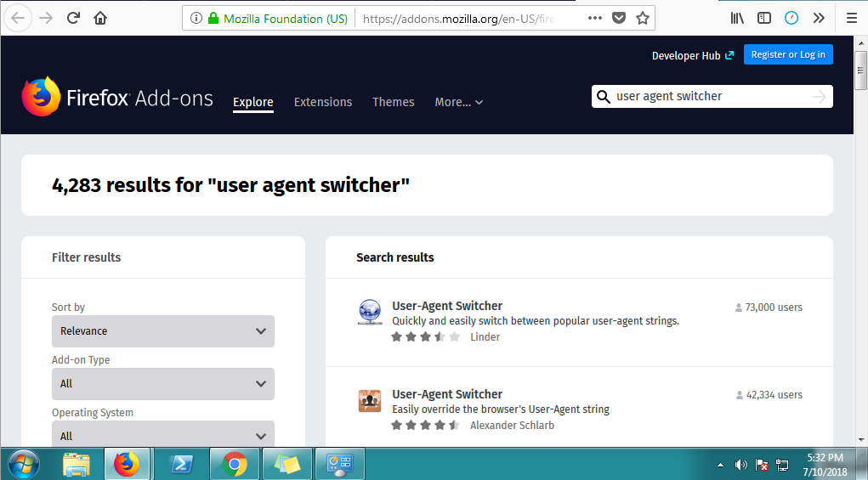
Task: Click the icon of Alexander Schlarb's User-Agent Switcher
Action: click(x=369, y=401)
